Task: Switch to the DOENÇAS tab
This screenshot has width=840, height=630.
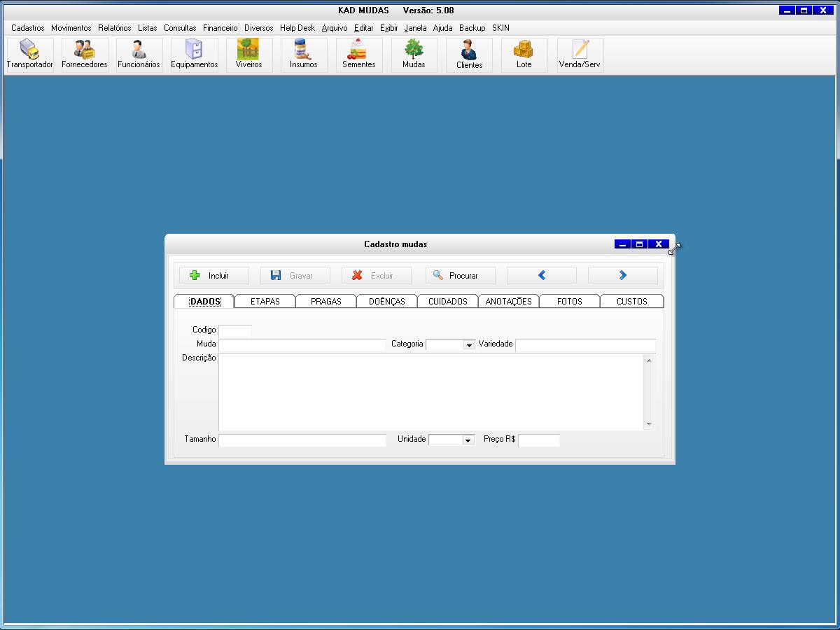Action: tap(387, 301)
